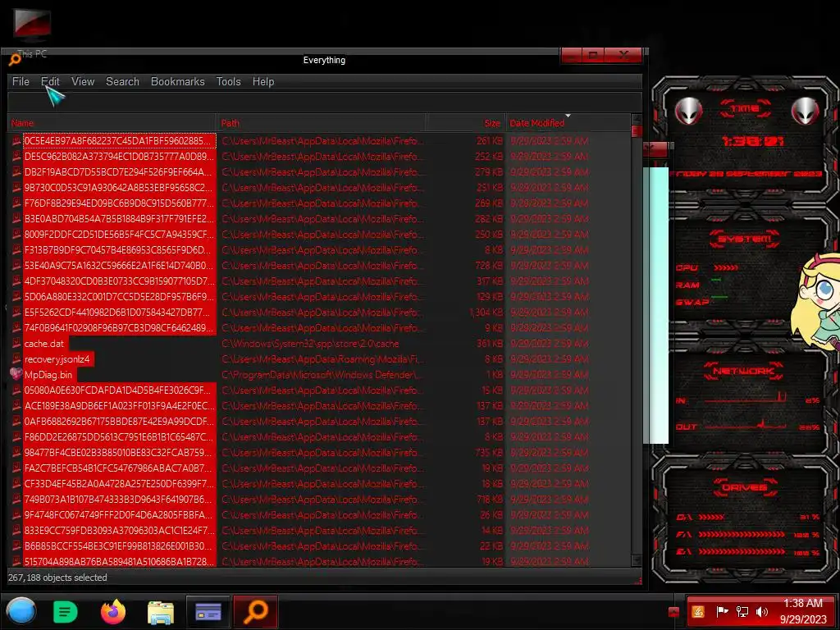Viewport: 840px width, 630px height.
Task: Select file 9B730C0D53C91A930642A8B53EBF95658C2
Action: pos(119,188)
